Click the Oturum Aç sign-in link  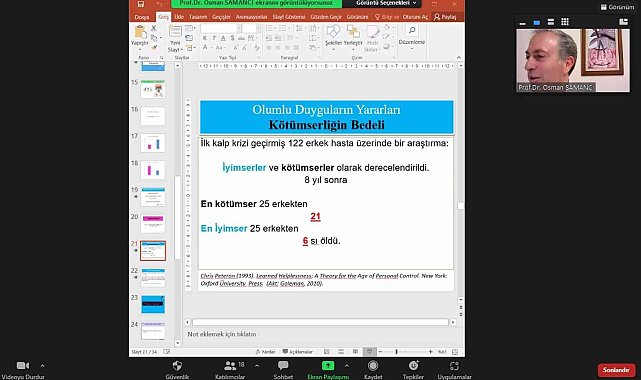click(415, 17)
